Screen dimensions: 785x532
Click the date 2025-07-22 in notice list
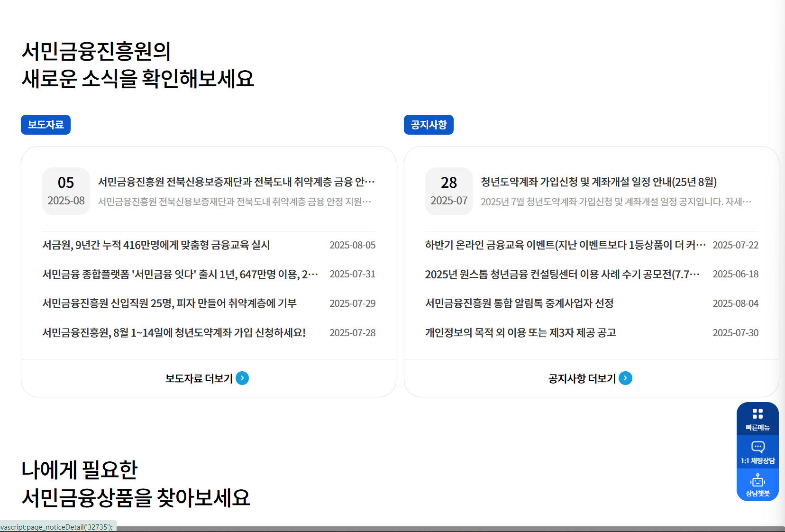point(736,245)
